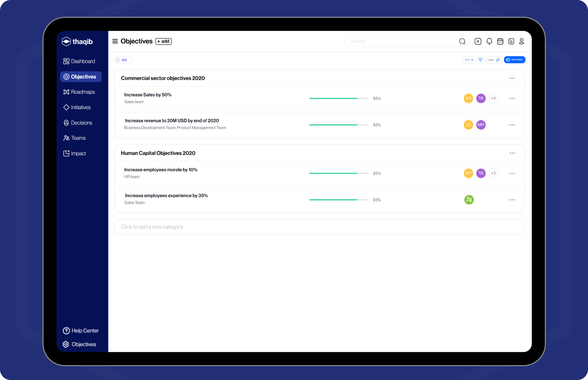Expand +3 members on Increase Sales row
Screen dimensions: 588x380
click(493, 98)
